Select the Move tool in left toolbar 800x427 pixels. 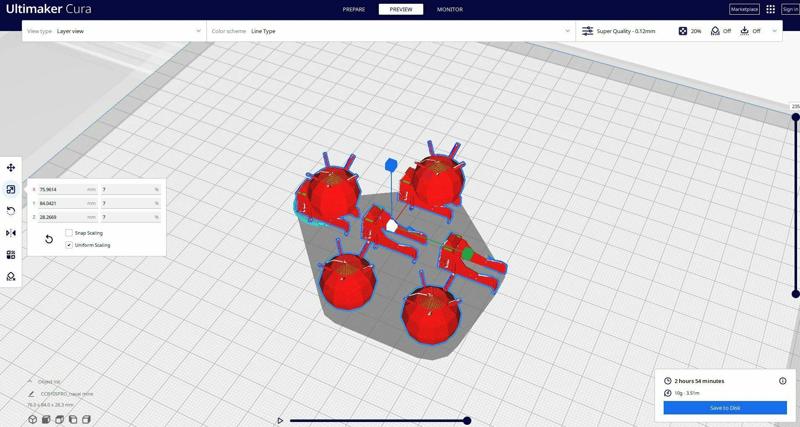[11, 167]
